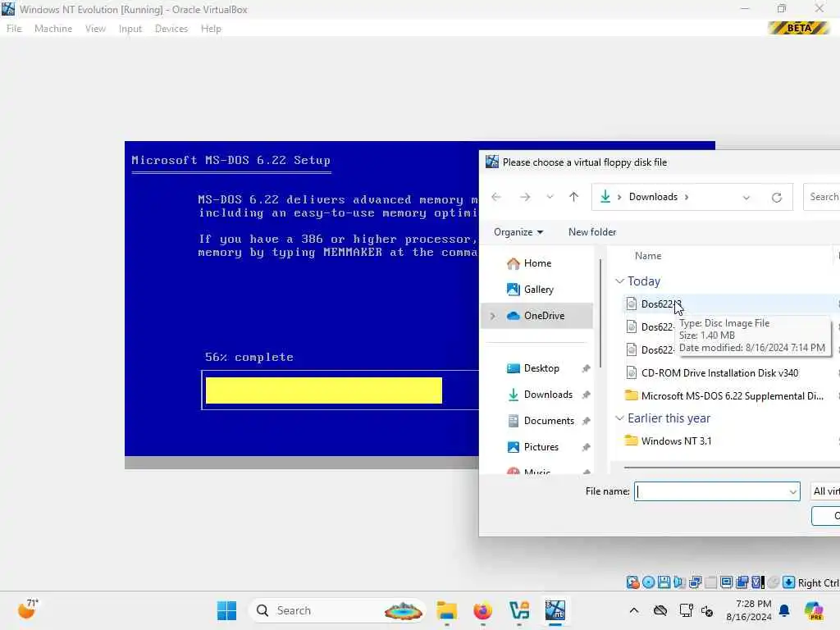Click the network adapters status bar icon
840x630 pixels.
tap(696, 582)
